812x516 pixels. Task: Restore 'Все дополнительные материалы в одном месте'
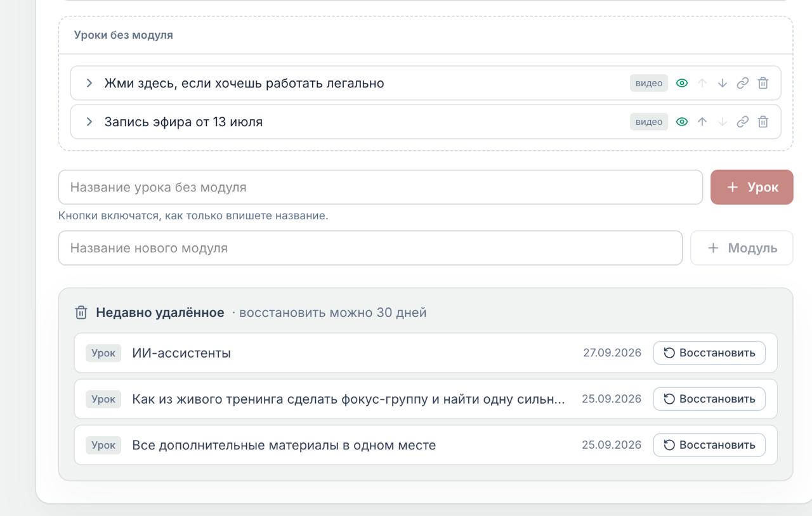click(x=709, y=445)
